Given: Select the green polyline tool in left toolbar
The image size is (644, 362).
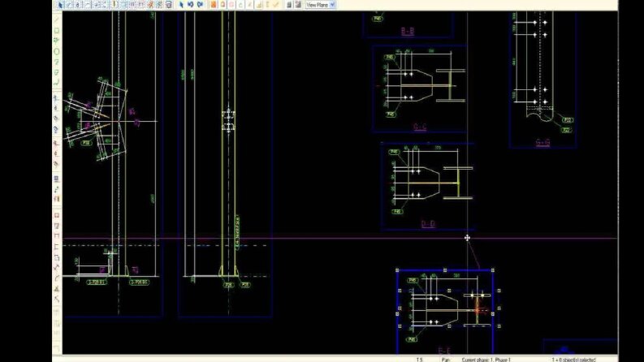Looking at the screenshot, I should point(57,41).
